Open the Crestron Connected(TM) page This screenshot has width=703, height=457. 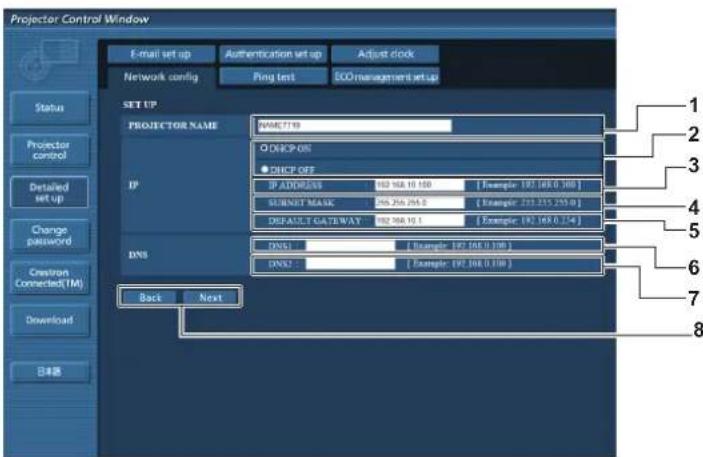point(49,278)
